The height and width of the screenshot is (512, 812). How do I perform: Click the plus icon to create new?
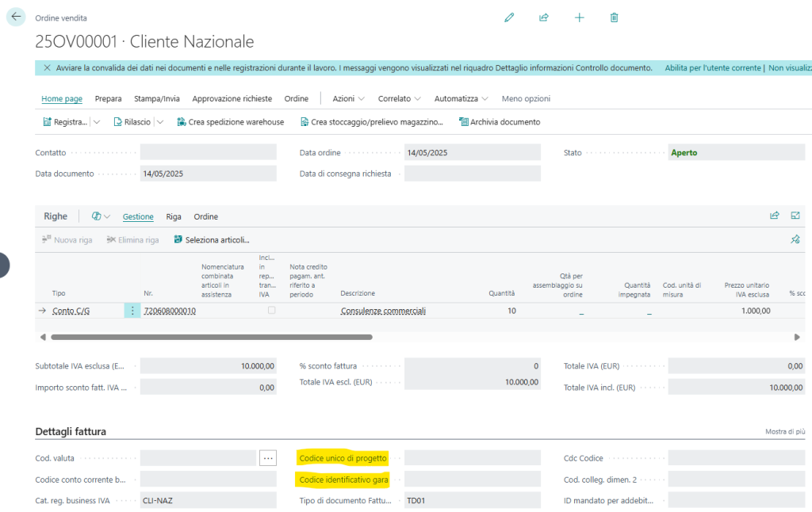[x=579, y=17]
